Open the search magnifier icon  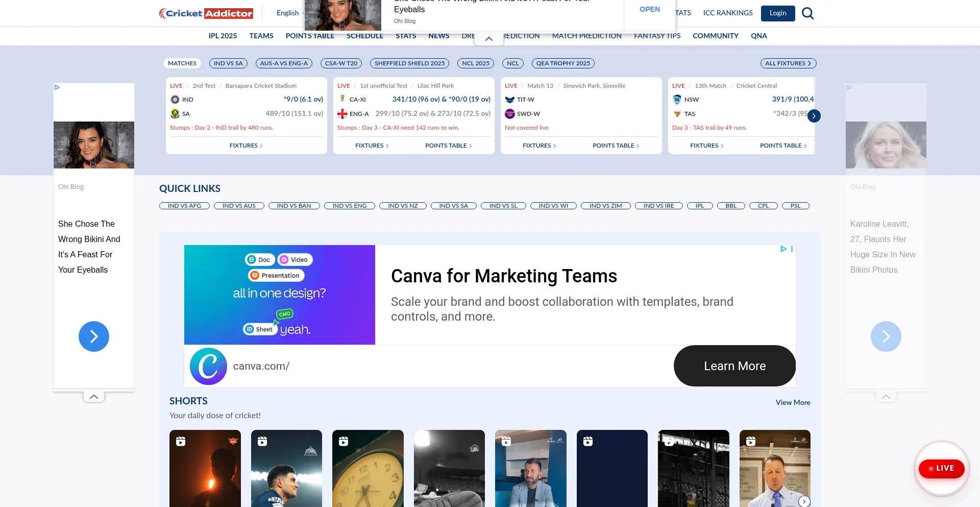pyautogui.click(x=807, y=13)
